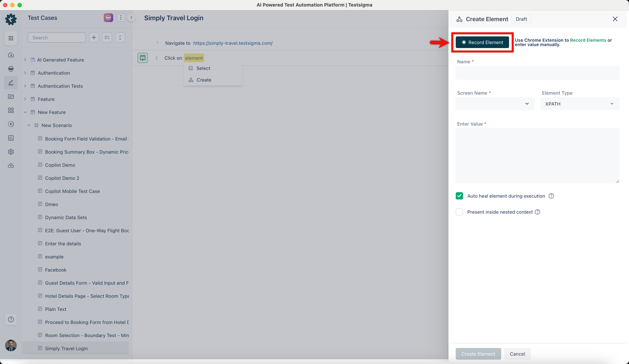The image size is (629, 364).
Task: Open the Enter the details test case
Action: pyautogui.click(x=63, y=243)
